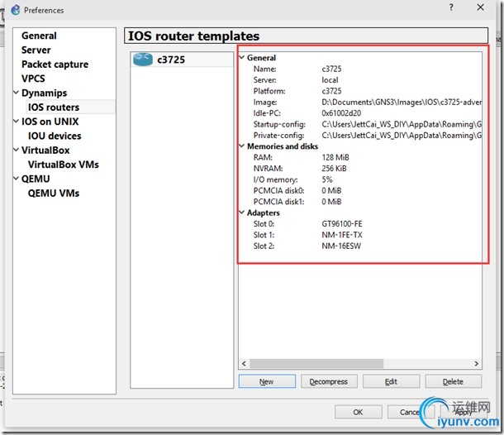Open Server preferences section
504x435 pixels.
click(x=36, y=50)
